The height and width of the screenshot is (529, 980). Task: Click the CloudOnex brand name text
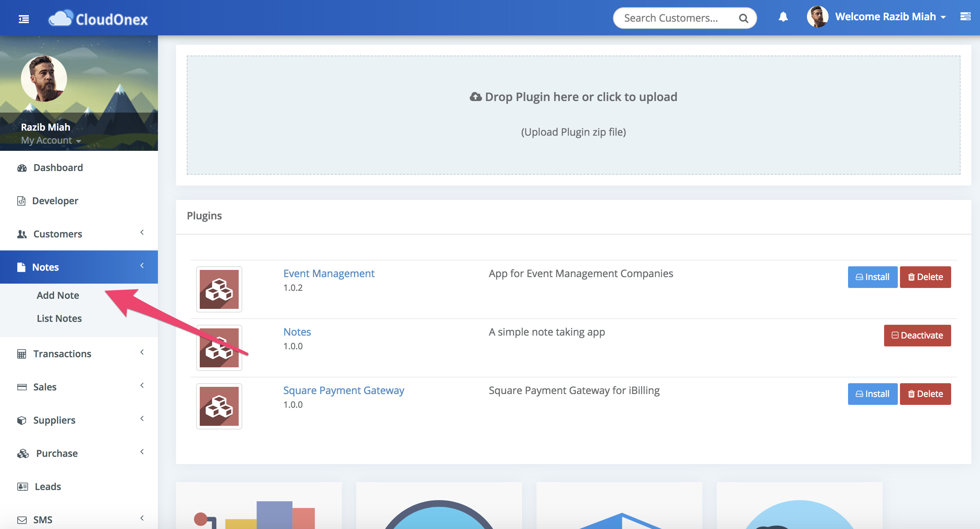pyautogui.click(x=112, y=19)
